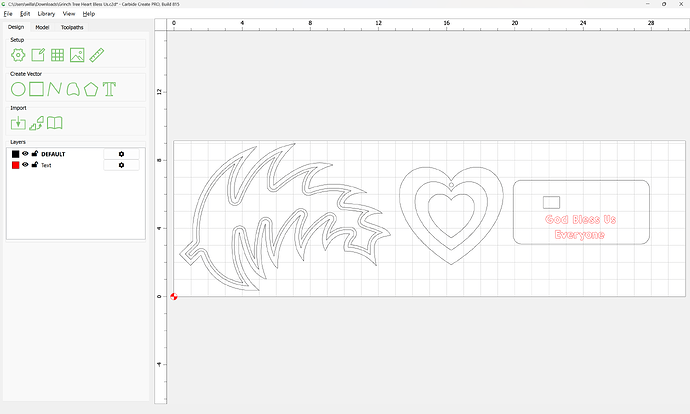Switch to the Toolpaths tab
This screenshot has width=690, height=414.
pyautogui.click(x=72, y=27)
